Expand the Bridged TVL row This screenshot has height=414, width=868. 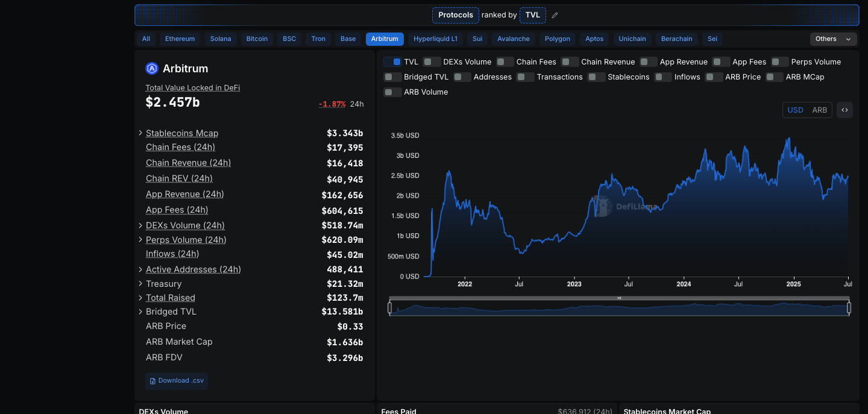click(x=140, y=312)
